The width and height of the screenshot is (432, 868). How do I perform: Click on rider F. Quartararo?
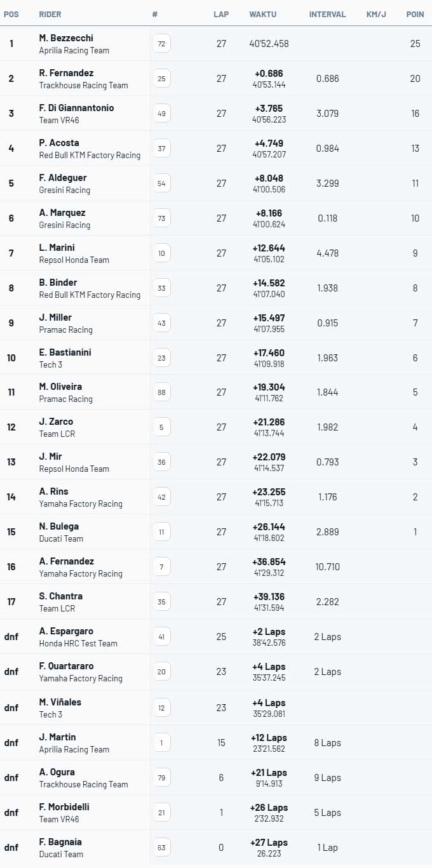(66, 666)
